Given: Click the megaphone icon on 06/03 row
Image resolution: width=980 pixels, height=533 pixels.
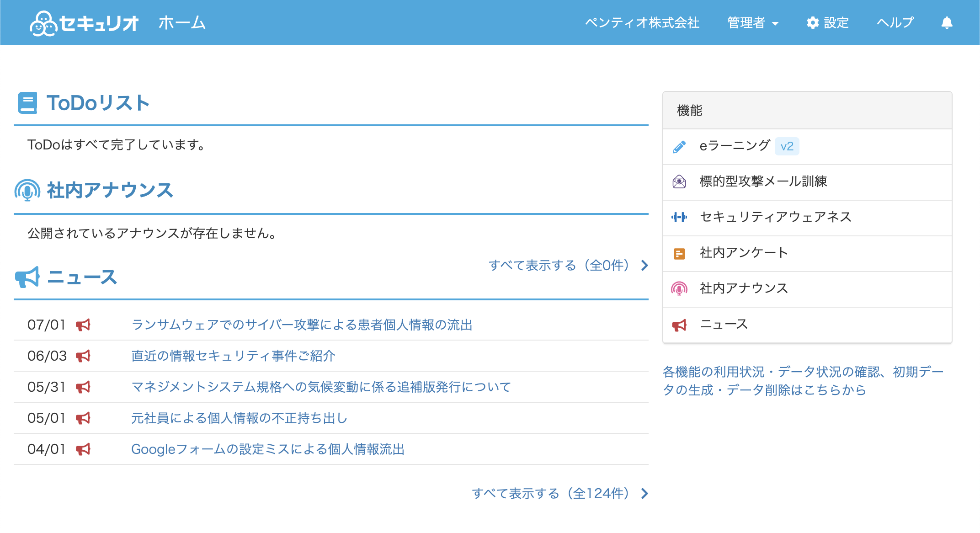Looking at the screenshot, I should coord(83,356).
